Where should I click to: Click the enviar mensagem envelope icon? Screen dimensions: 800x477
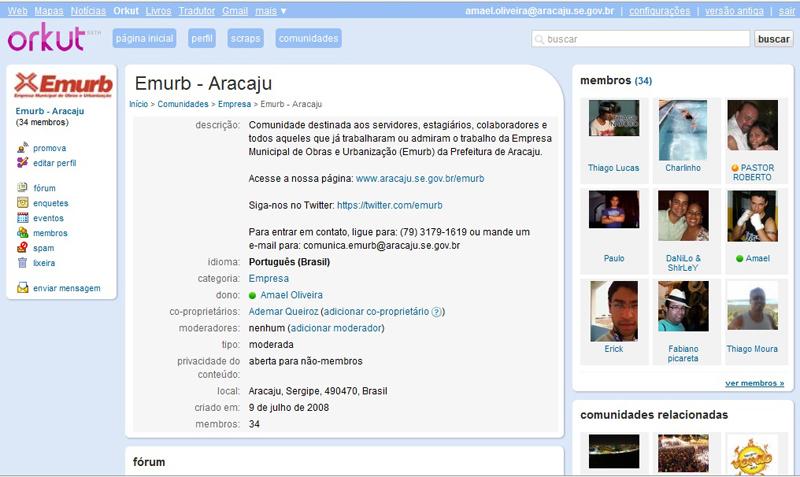22,288
